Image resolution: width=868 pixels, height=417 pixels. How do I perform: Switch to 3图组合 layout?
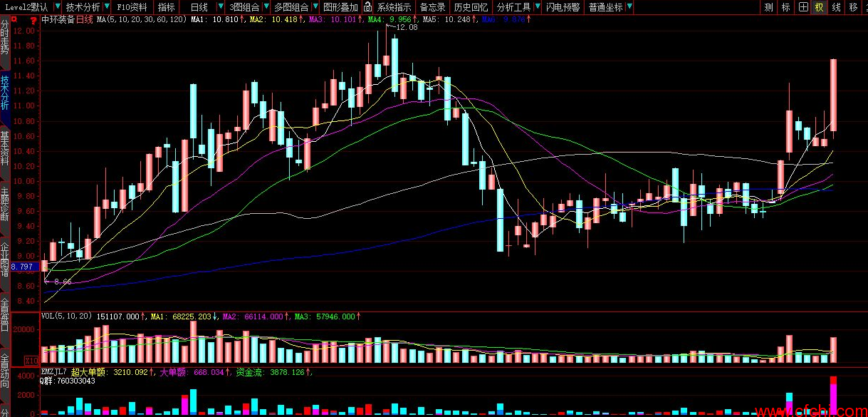click(244, 7)
